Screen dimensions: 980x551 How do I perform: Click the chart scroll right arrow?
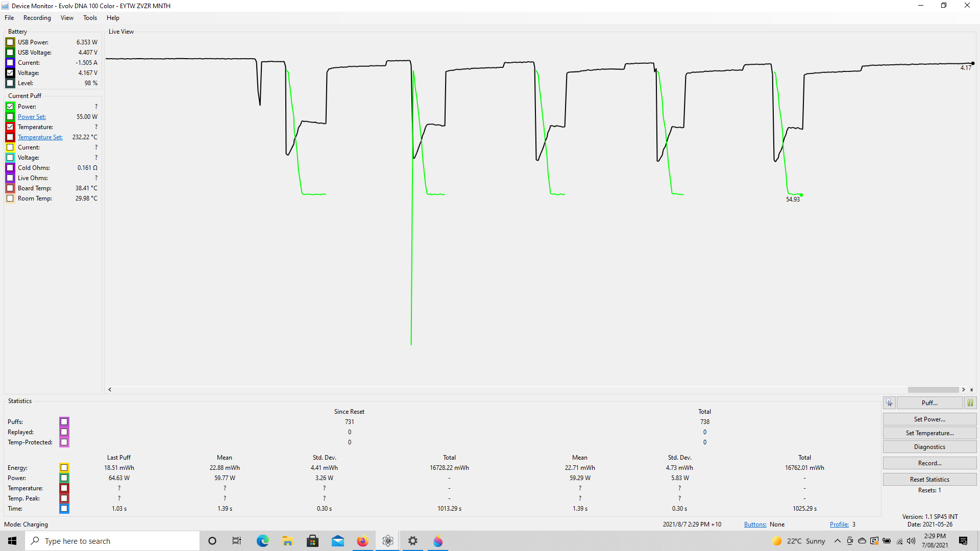point(964,390)
